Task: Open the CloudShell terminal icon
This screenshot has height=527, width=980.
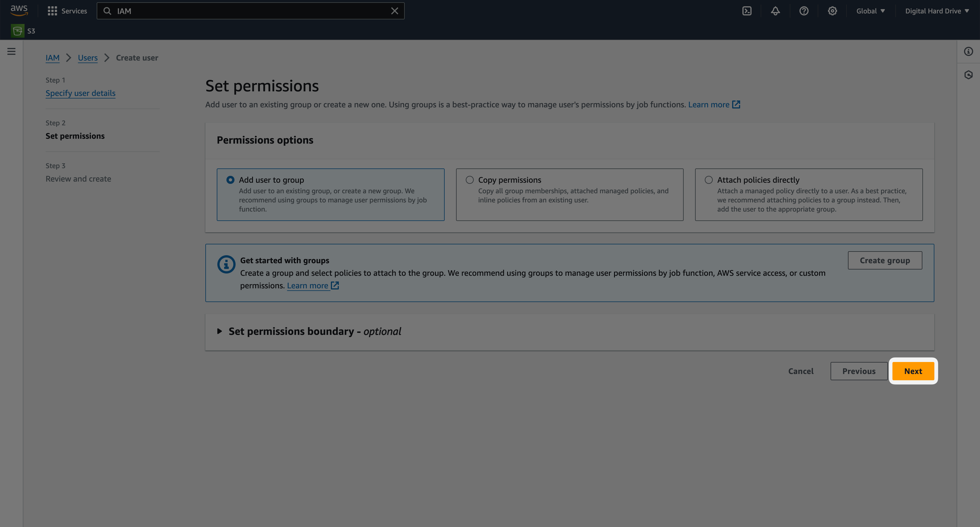Action: pyautogui.click(x=747, y=11)
